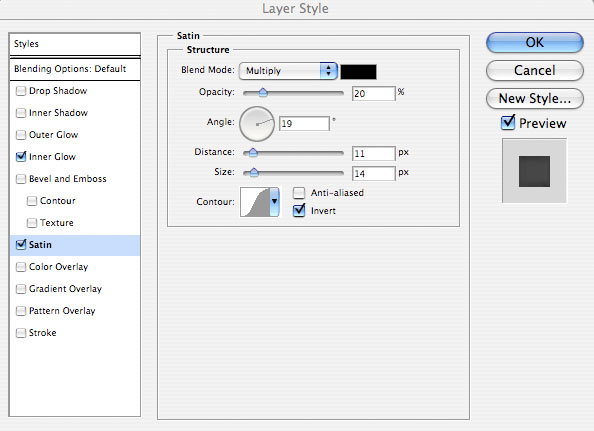
Task: Enable the Bevel and Emboss checkbox
Action: click(21, 179)
